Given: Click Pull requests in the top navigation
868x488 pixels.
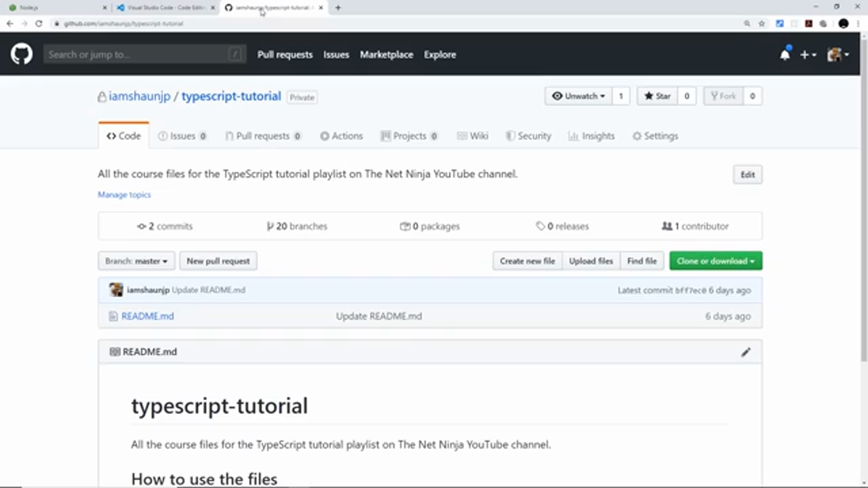Looking at the screenshot, I should (285, 54).
